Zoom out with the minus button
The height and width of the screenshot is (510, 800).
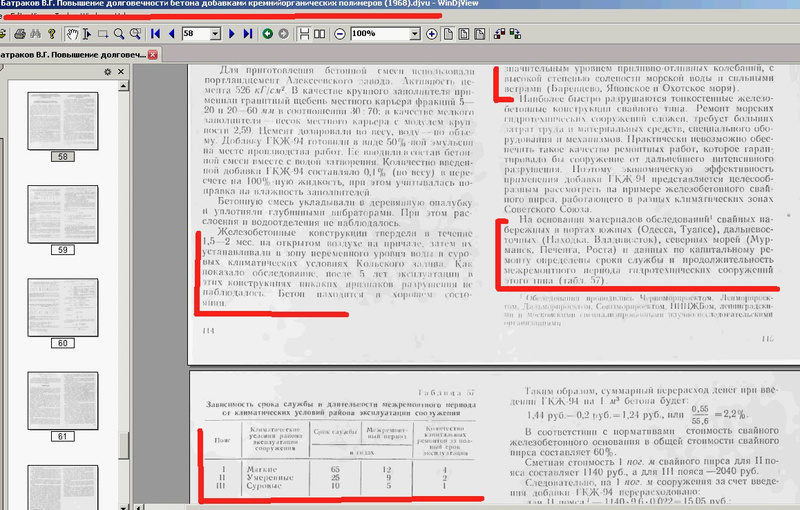pos(339,34)
